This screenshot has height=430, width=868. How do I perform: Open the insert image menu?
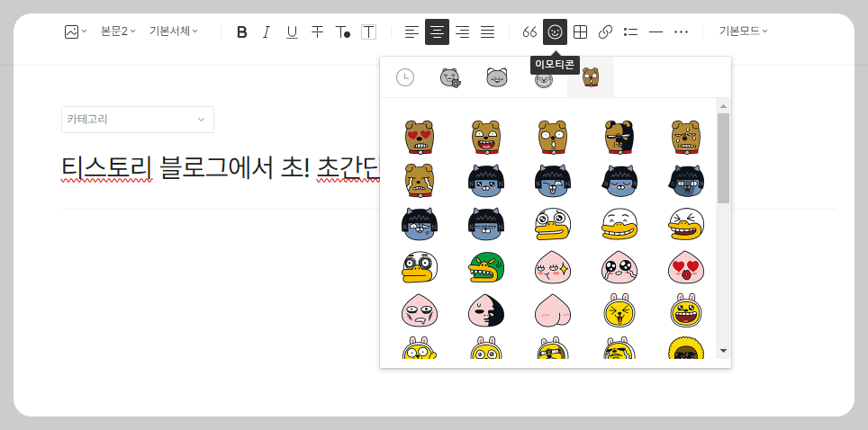pos(76,31)
